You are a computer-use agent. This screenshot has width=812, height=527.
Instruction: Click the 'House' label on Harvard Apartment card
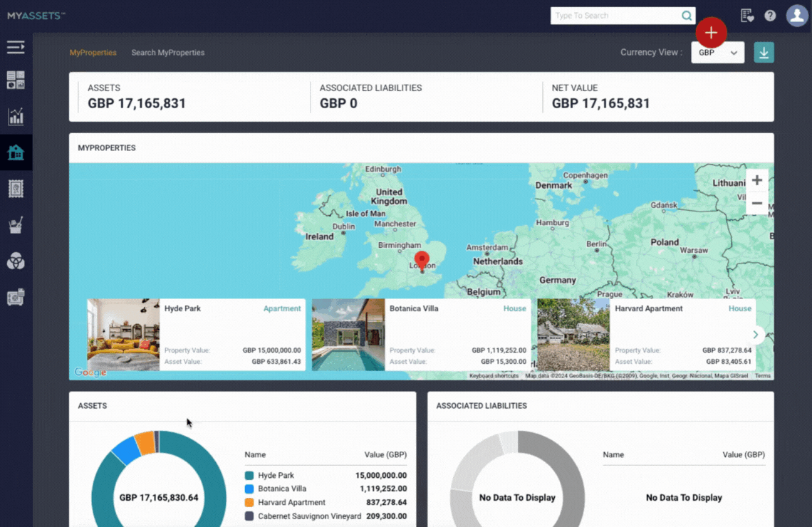click(x=740, y=308)
